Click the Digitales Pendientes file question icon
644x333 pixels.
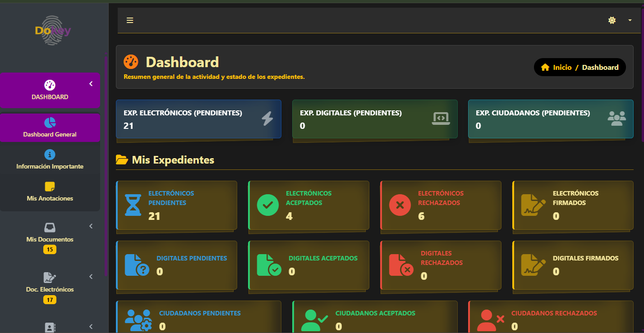click(x=136, y=265)
